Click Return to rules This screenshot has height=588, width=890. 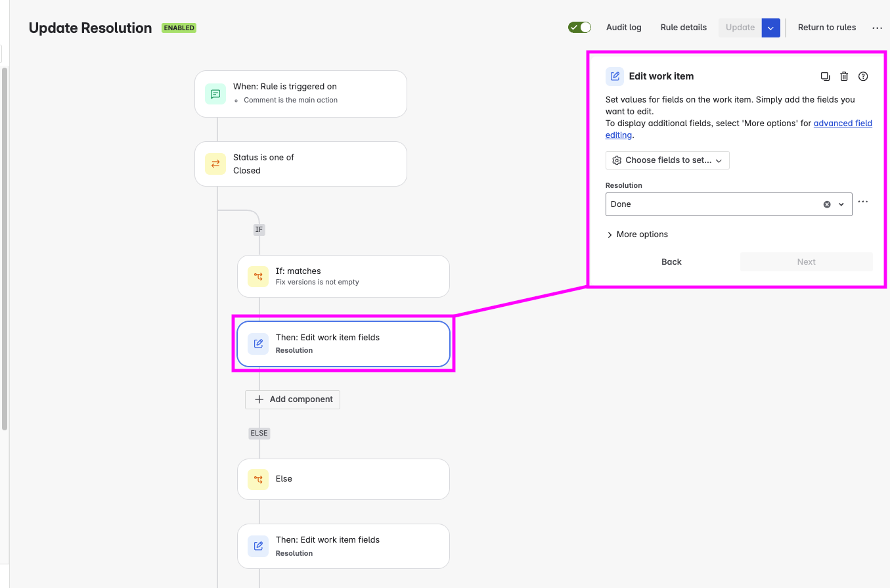(x=827, y=28)
